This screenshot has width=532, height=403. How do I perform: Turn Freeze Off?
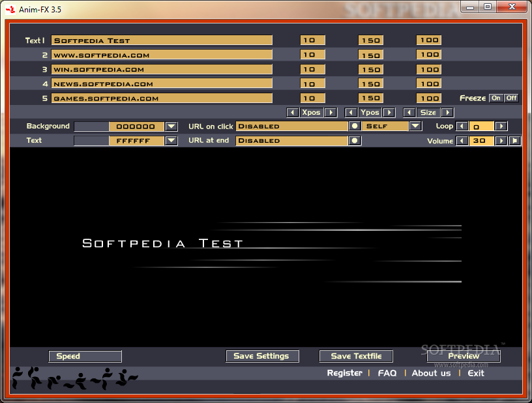[511, 98]
